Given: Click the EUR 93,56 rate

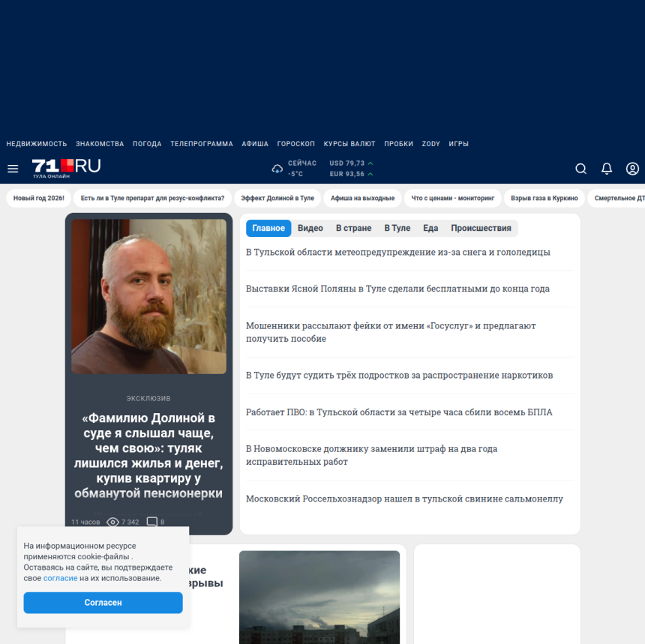Looking at the screenshot, I should coord(346,174).
